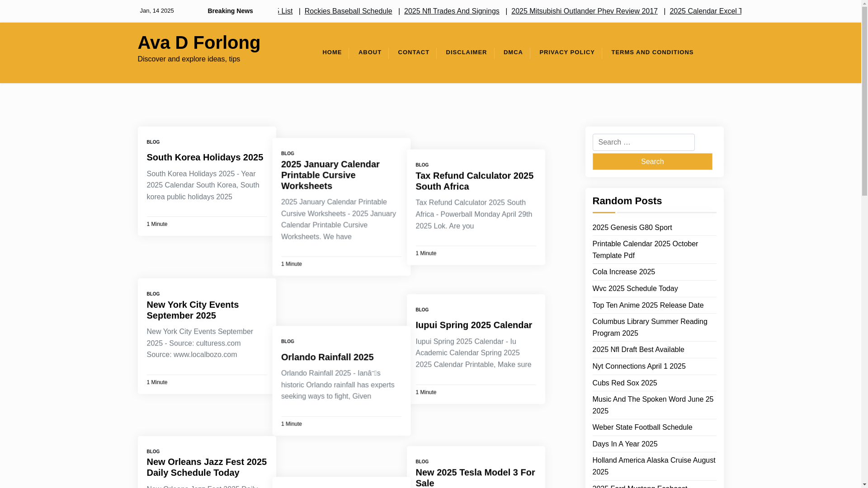Click 'Breaking News' label

(x=230, y=11)
